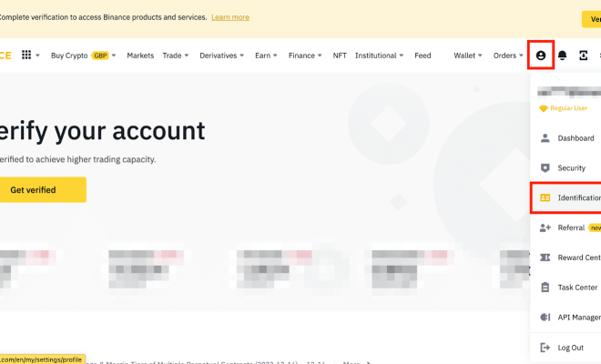601x364 pixels.
Task: Expand the Earn dropdown arrow
Action: pyautogui.click(x=275, y=56)
